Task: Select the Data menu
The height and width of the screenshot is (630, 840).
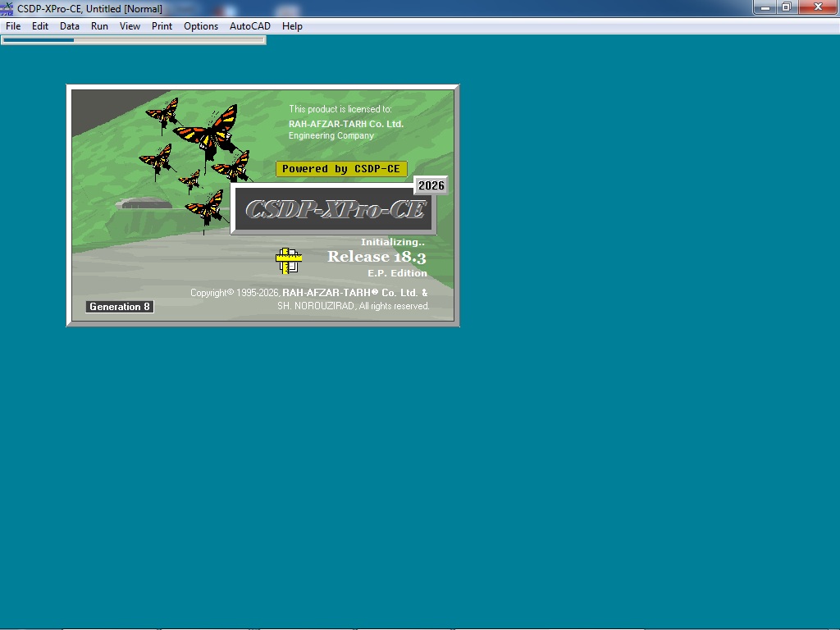Action: pyautogui.click(x=70, y=26)
